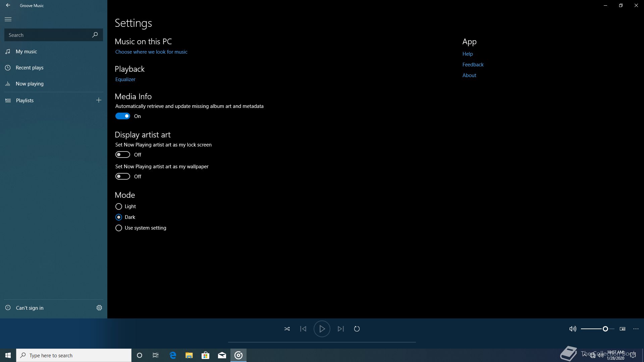Open Windows Start menu
The image size is (644, 362).
tap(8, 355)
